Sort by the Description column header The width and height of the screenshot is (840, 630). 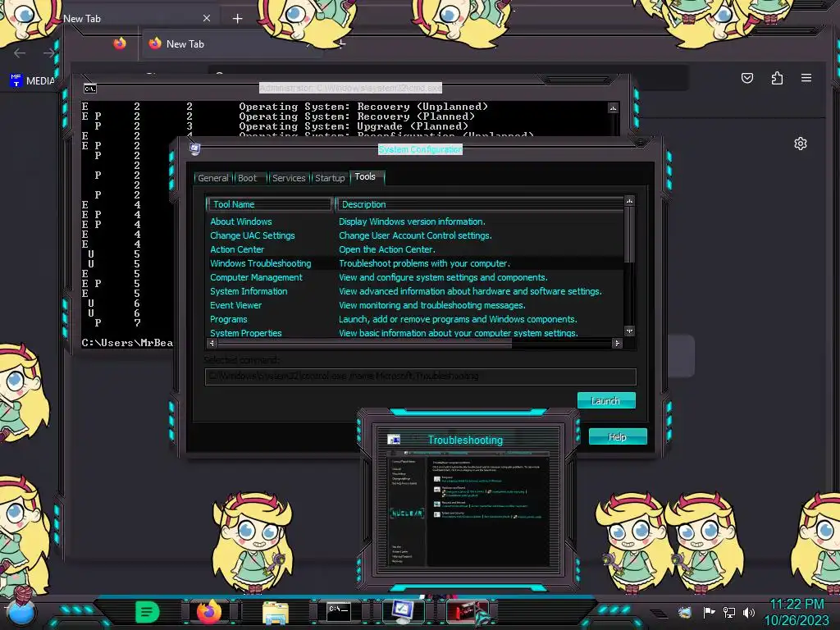click(479, 204)
